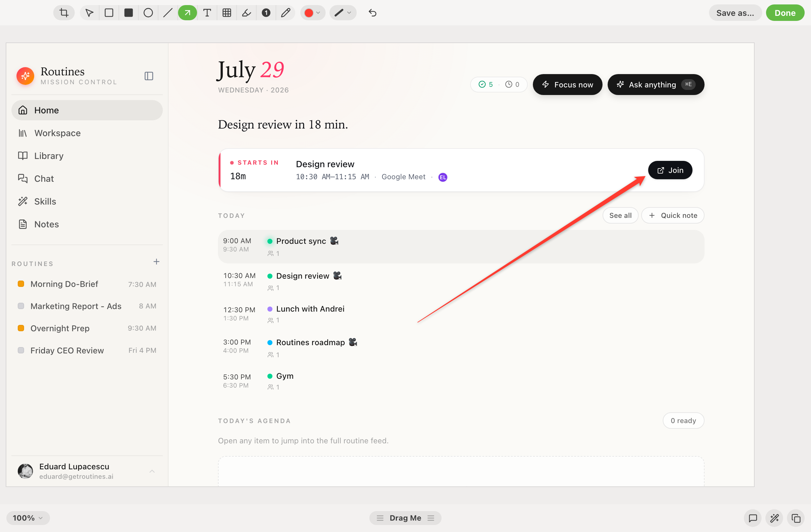Select the ellipse tool
This screenshot has width=811, height=532.
click(x=148, y=13)
